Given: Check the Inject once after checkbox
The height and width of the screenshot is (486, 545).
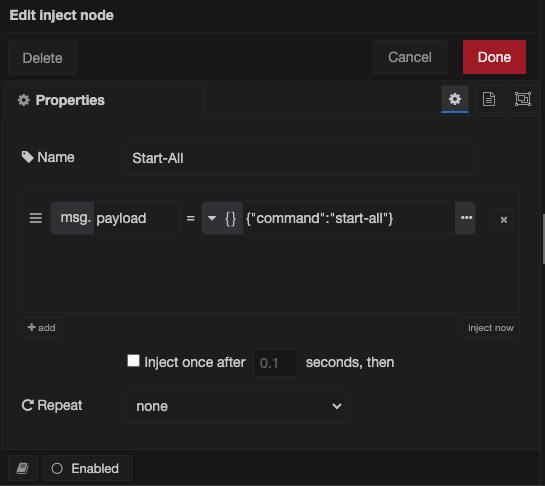Looking at the screenshot, I should (133, 361).
